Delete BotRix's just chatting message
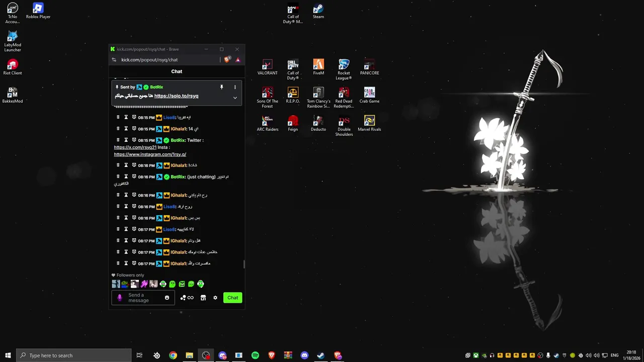Screen dimensions: 644x362 pos(118,176)
